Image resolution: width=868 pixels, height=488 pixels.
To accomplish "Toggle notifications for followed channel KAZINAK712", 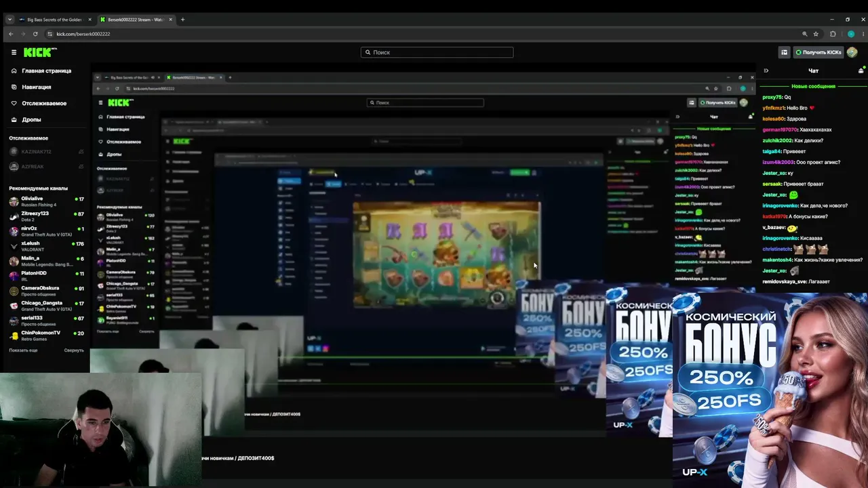I will tap(81, 152).
